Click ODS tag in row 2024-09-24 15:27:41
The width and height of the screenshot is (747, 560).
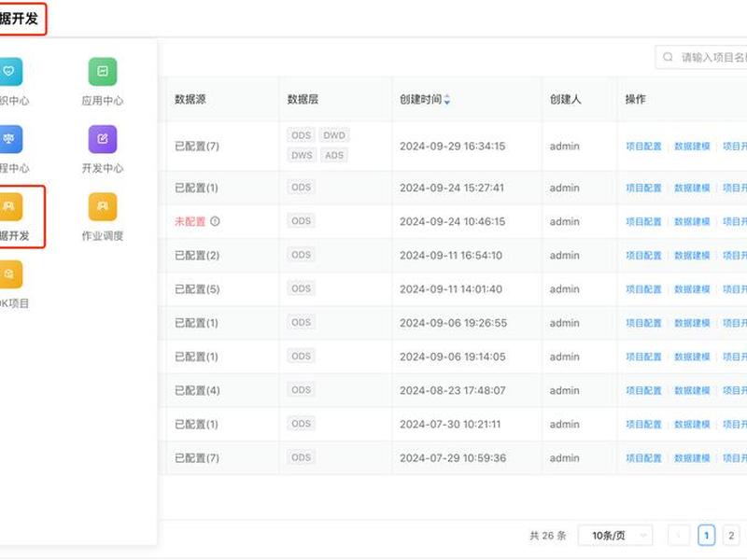pyautogui.click(x=301, y=188)
